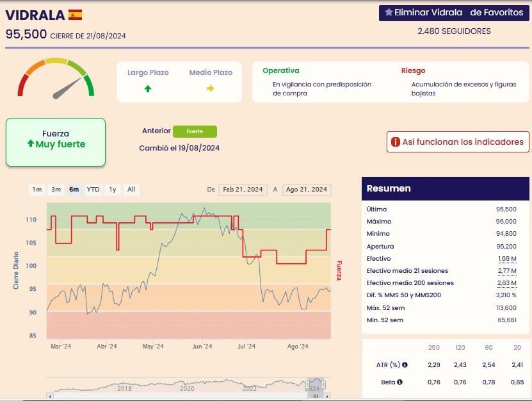
Task: Click the Medio Plazo label
Action: click(211, 72)
